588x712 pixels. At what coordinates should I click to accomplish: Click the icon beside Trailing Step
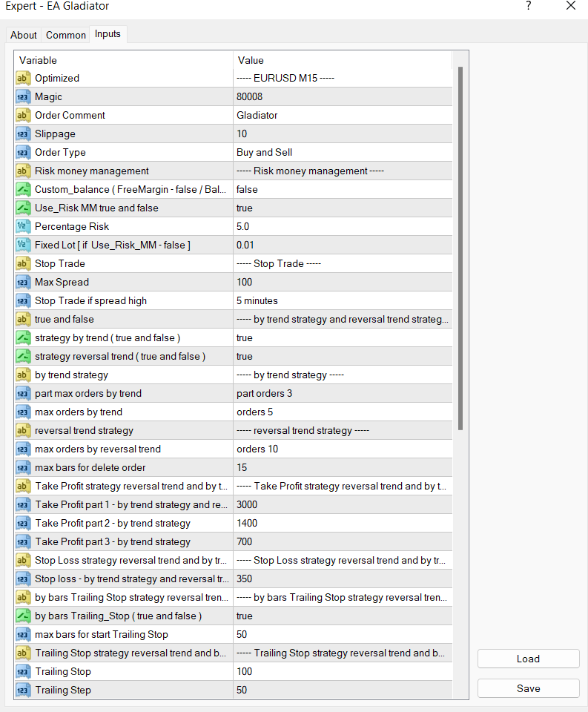tap(23, 690)
